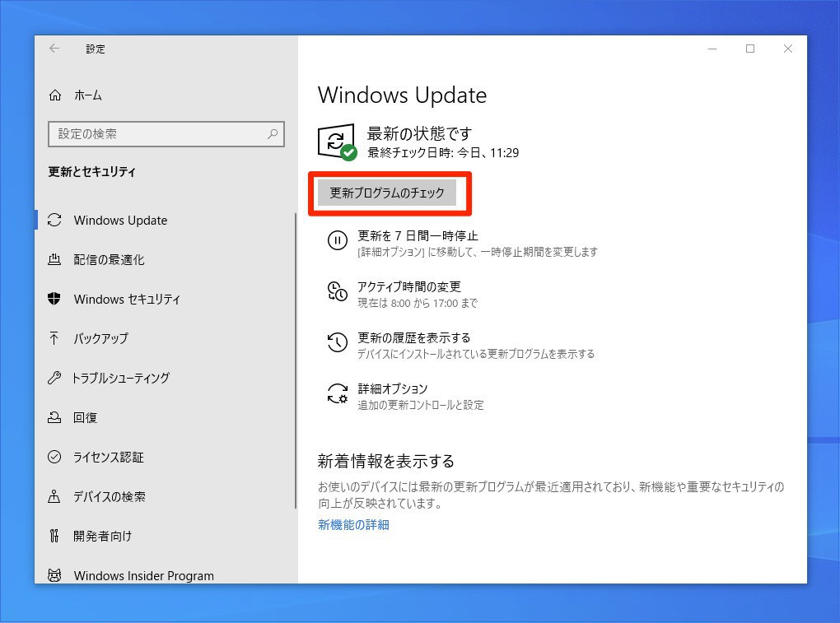Click the トラブルシューティング wrench icon
840x623 pixels.
pyautogui.click(x=54, y=378)
